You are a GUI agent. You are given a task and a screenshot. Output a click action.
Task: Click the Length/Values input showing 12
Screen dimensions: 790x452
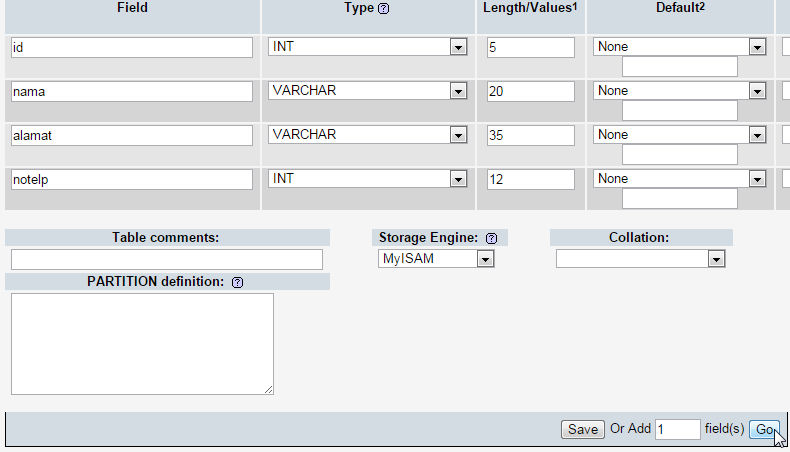coord(531,179)
